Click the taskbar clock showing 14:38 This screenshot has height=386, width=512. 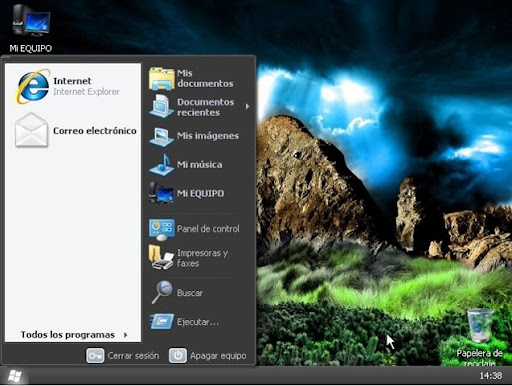click(490, 376)
